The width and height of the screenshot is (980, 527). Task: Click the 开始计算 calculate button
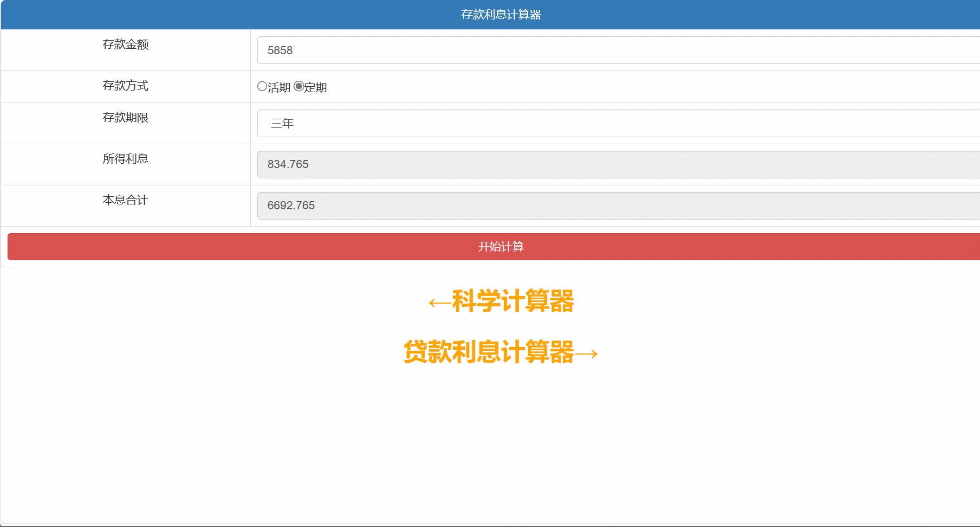tap(490, 247)
